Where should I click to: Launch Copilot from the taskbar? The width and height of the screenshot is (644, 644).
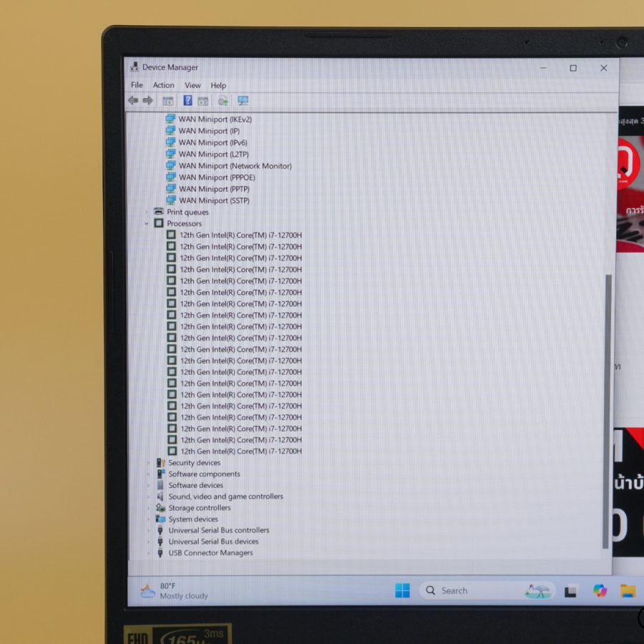[x=600, y=591]
